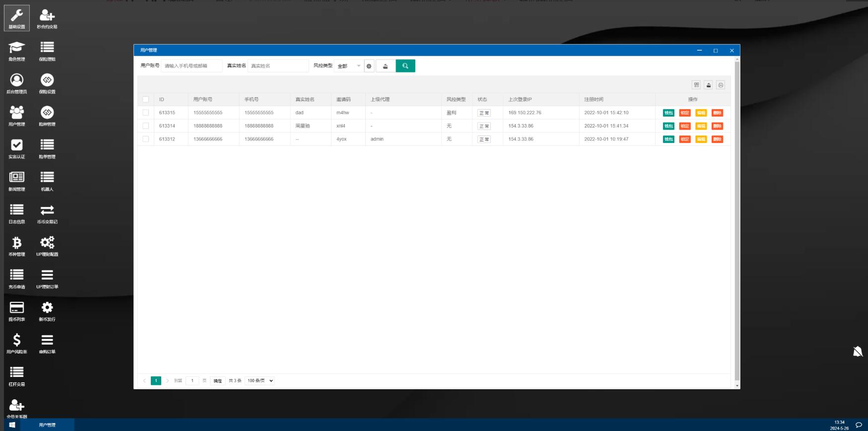The width and height of the screenshot is (868, 431).
Task: Open the 100 条/页 page size dropdown
Action: (x=260, y=381)
